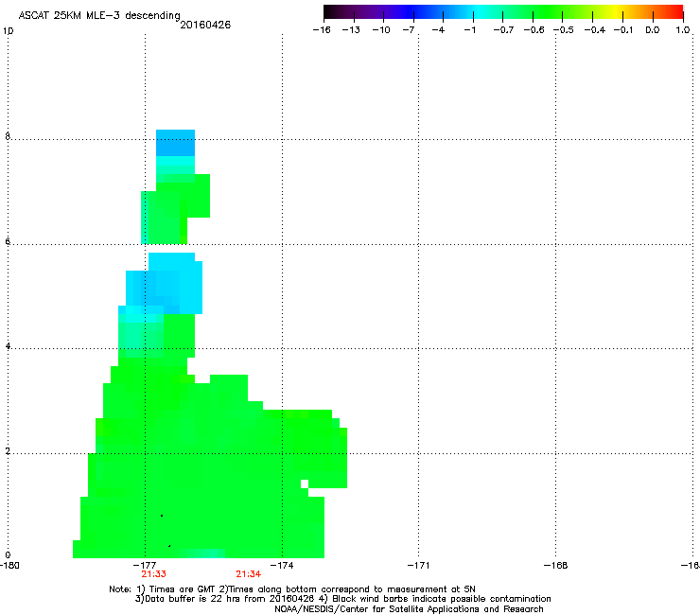700x615 pixels.
Task: Click the colorbar value -0.4
Action: 595,30
